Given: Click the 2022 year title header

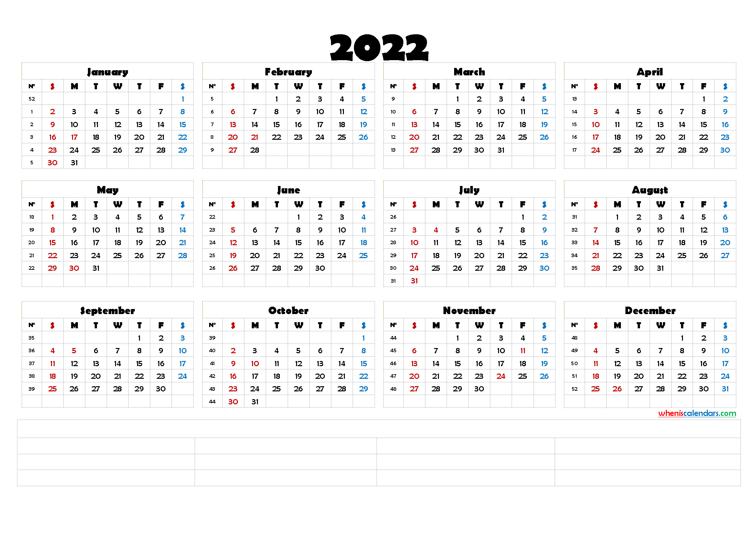Looking at the screenshot, I should [378, 41].
